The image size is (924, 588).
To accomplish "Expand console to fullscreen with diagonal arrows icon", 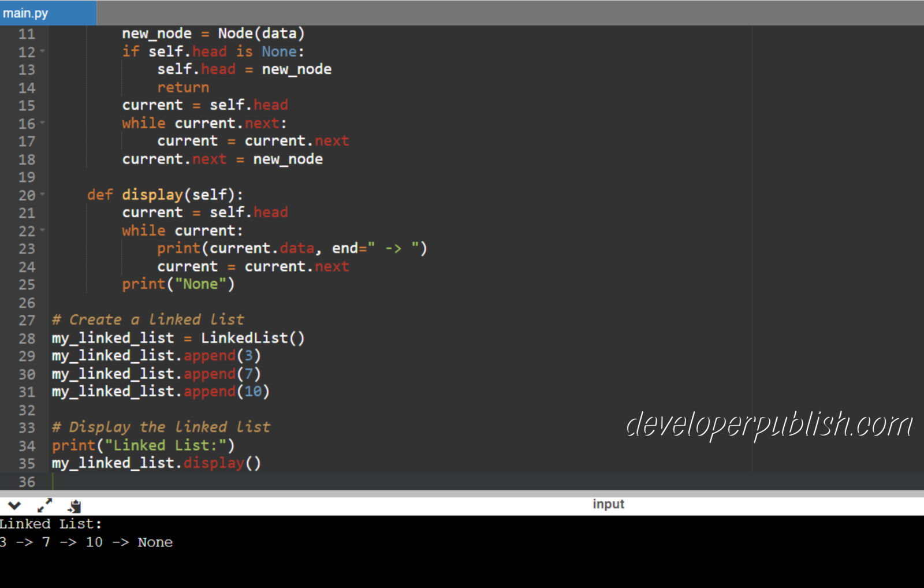I will [x=44, y=505].
